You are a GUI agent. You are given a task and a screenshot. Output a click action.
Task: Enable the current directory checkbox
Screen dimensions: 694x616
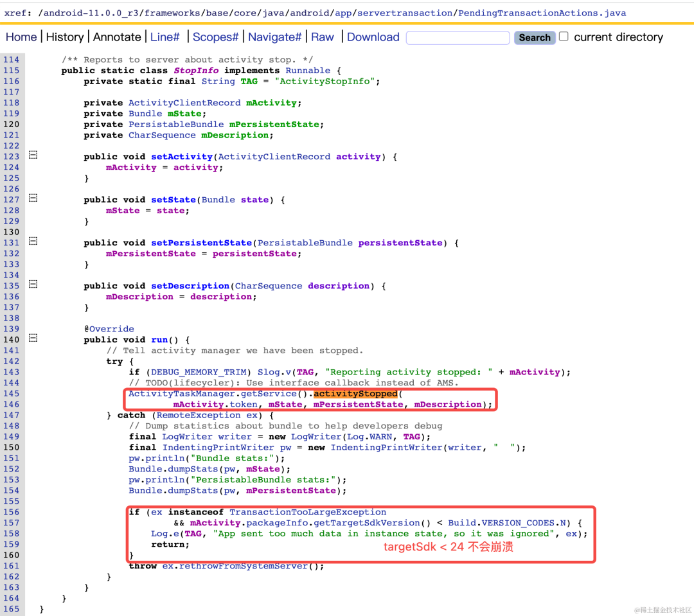click(564, 36)
